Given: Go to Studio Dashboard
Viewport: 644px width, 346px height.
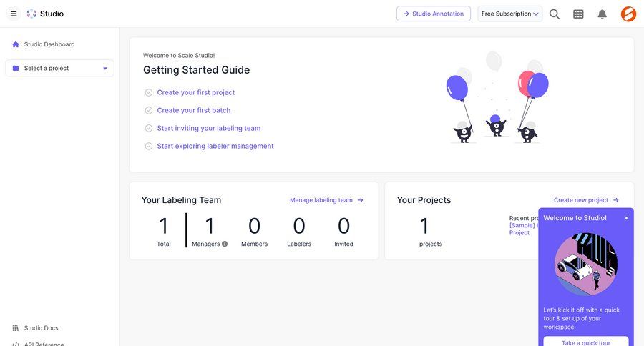Looking at the screenshot, I should 49,44.
